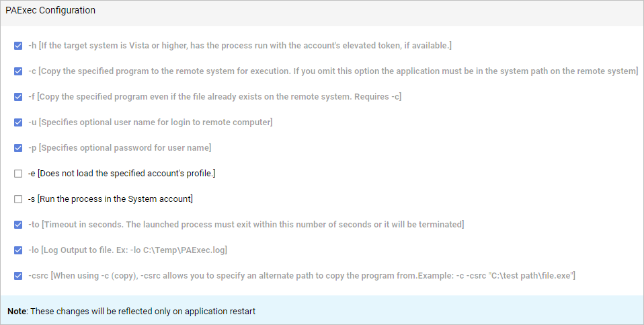Click the -e does not load profile label
This screenshot has width=644, height=325.
[126, 174]
